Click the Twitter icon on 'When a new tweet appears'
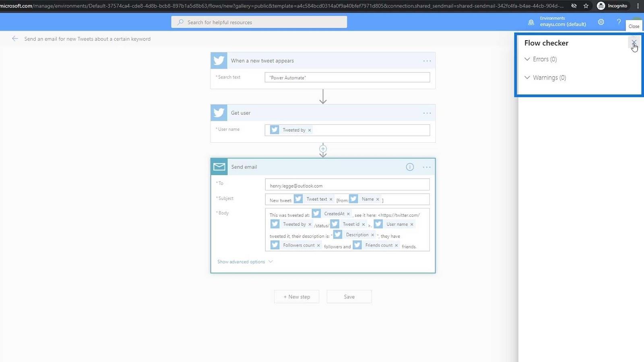Viewport: 644px width, 362px height. pyautogui.click(x=219, y=61)
